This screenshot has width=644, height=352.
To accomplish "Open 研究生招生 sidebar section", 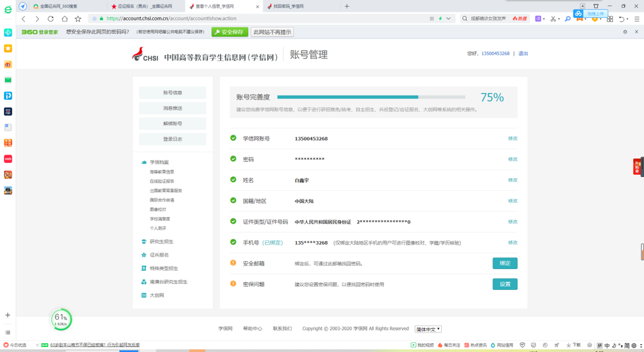I will tap(161, 242).
